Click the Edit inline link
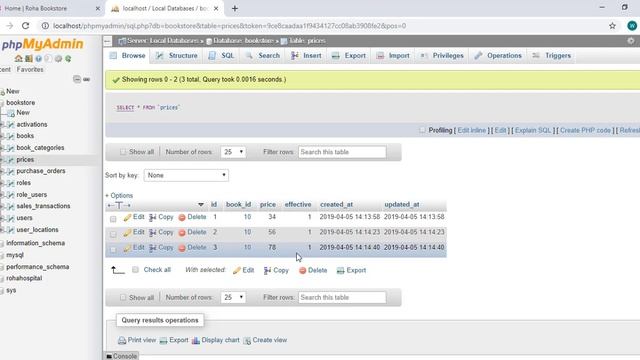The image size is (640, 360). coord(471,130)
